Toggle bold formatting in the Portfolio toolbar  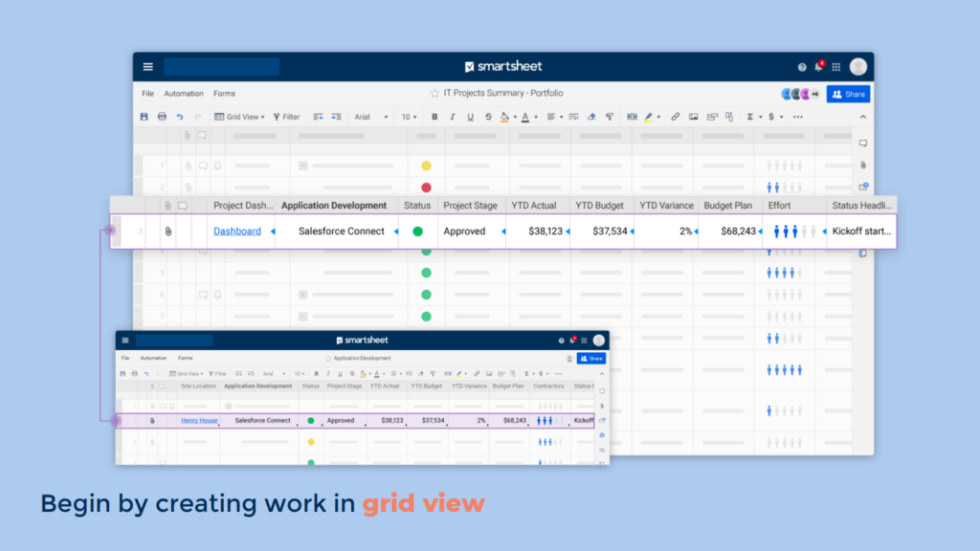click(x=434, y=117)
